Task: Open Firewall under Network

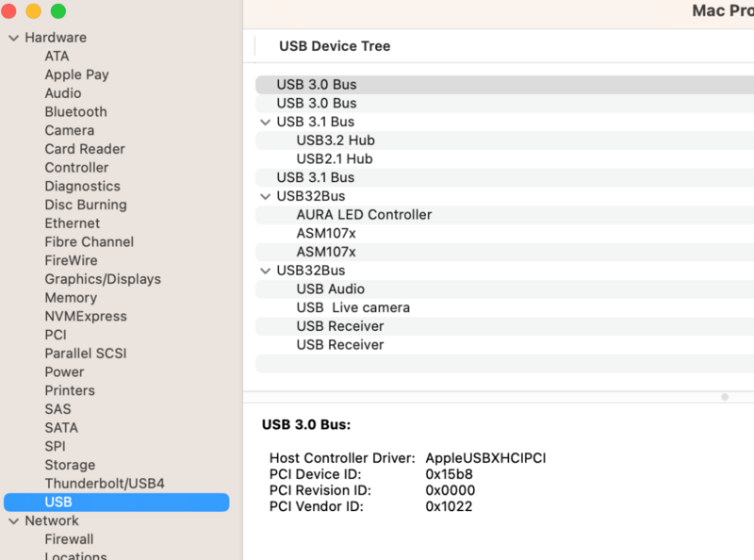Action: pos(69,539)
